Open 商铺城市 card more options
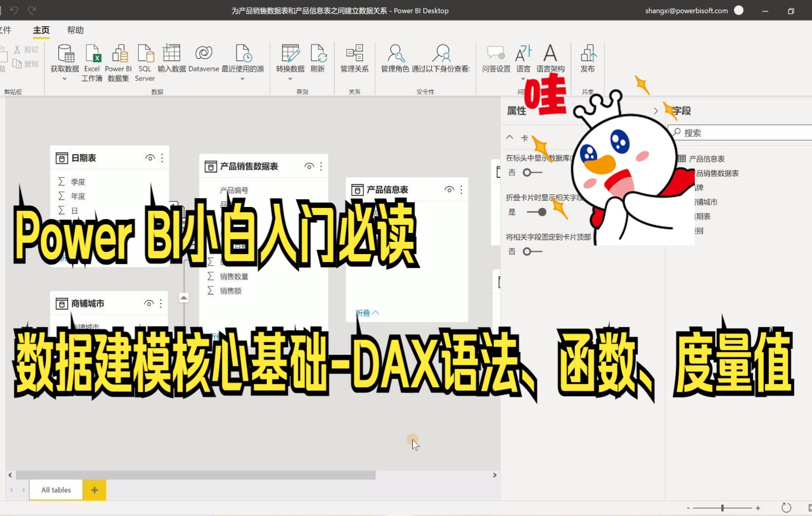The height and width of the screenshot is (516, 812). tap(161, 303)
